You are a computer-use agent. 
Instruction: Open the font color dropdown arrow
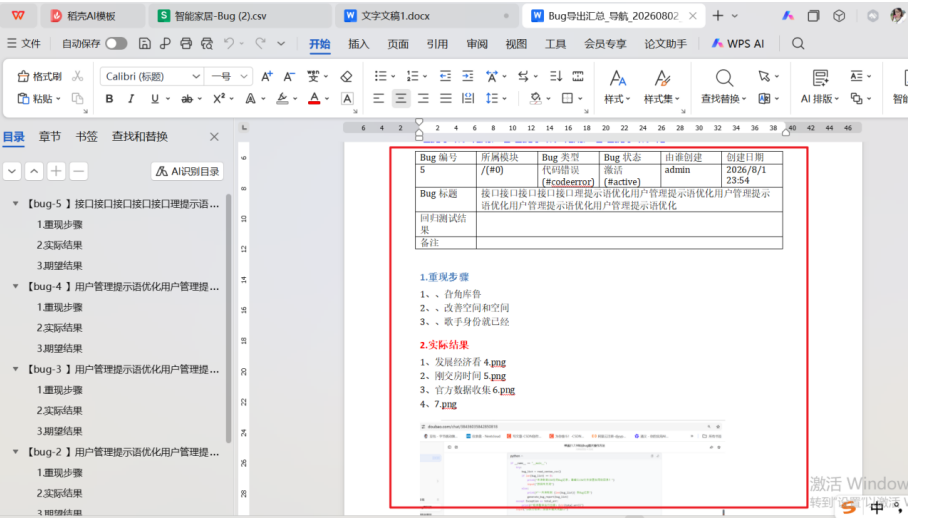pyautogui.click(x=327, y=99)
